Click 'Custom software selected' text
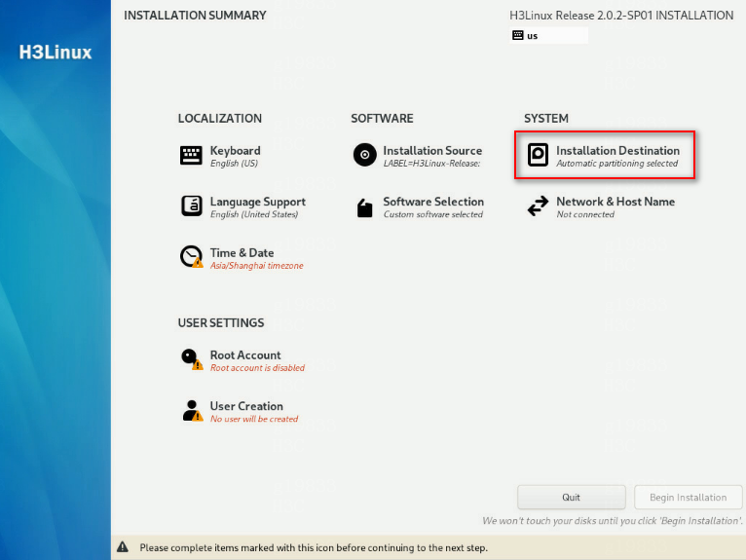This screenshot has width=746, height=560. pyautogui.click(x=433, y=214)
